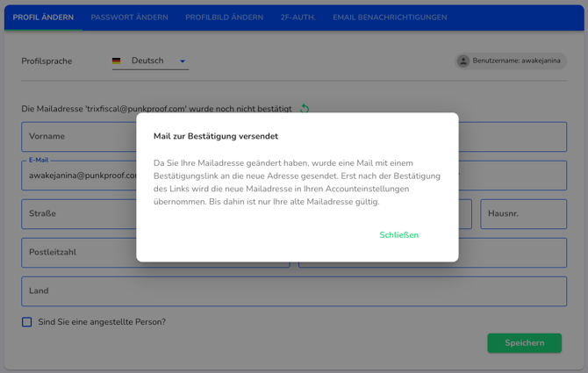Click the 'Benutzername: awakejanina' chip
This screenshot has width=588, height=373.
511,61
